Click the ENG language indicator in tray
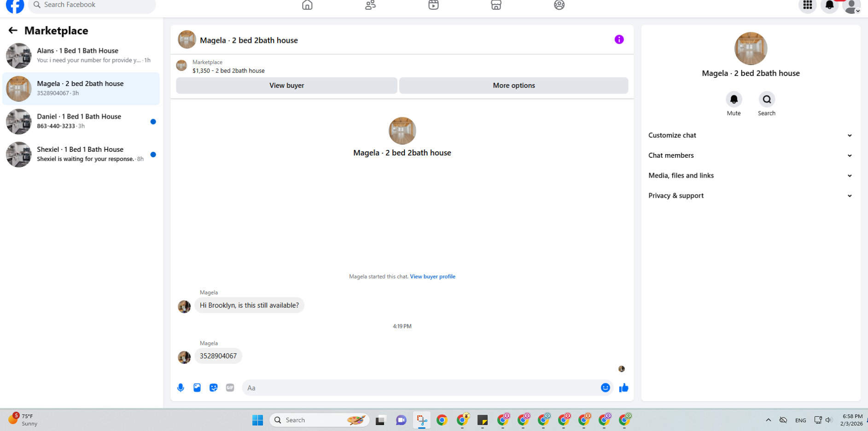 [800, 420]
